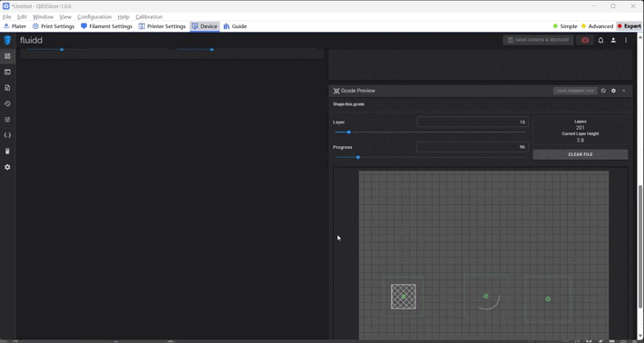This screenshot has width=644, height=343.
Task: Select Simple mode
Action: (x=565, y=26)
